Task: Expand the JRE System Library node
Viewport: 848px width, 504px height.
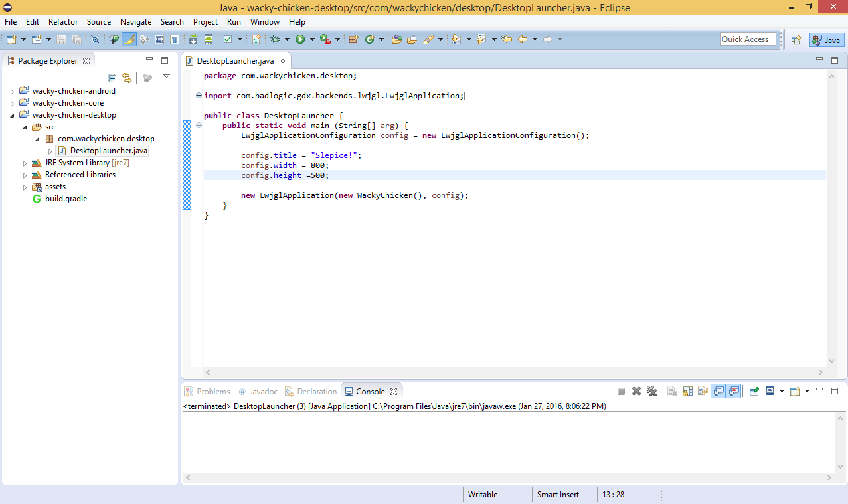Action: tap(25, 163)
